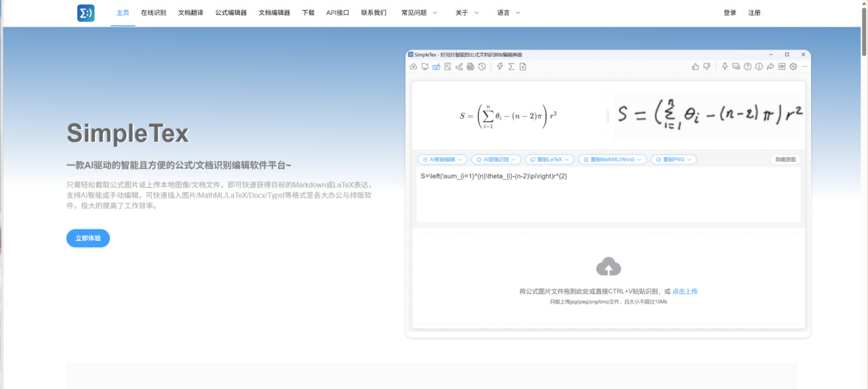The width and height of the screenshot is (868, 389).
Task: Click the info circle icon
Action: tap(759, 67)
